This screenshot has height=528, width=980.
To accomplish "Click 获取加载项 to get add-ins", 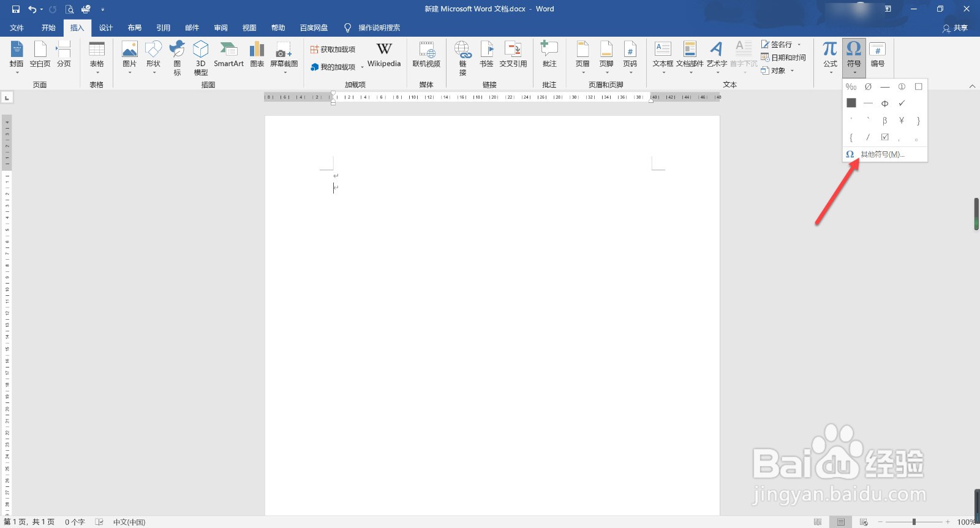I will [333, 49].
